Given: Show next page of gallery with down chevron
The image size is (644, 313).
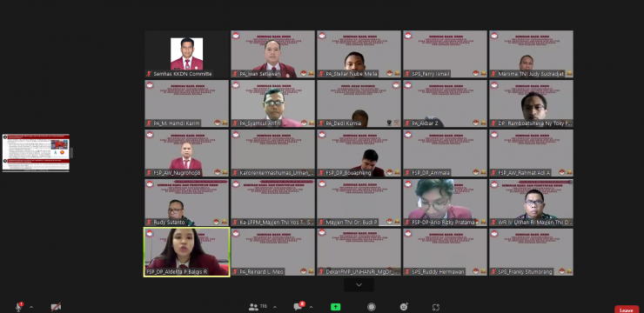Looking at the screenshot, I should pyautogui.click(x=359, y=284).
